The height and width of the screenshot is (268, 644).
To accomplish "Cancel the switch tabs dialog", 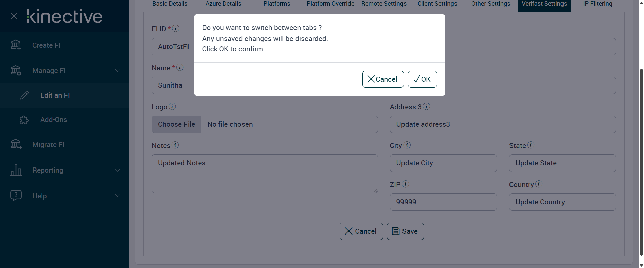I will pyautogui.click(x=383, y=79).
